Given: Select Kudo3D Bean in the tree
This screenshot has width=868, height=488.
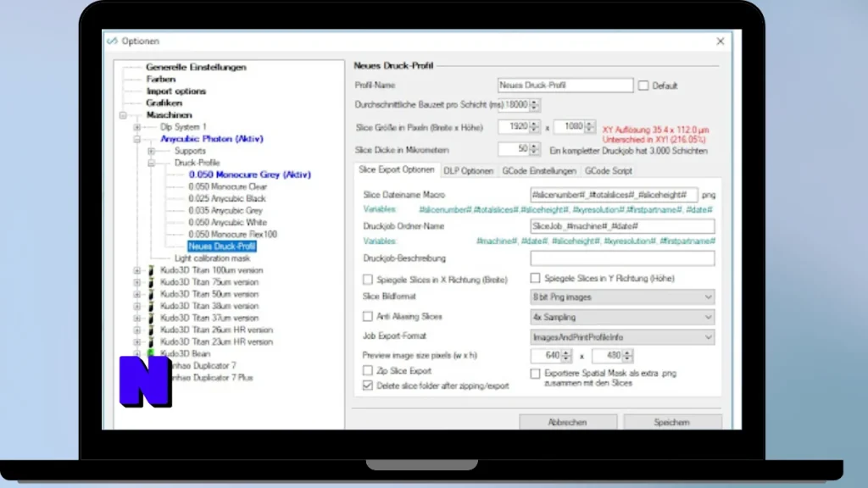Looking at the screenshot, I should [185, 353].
